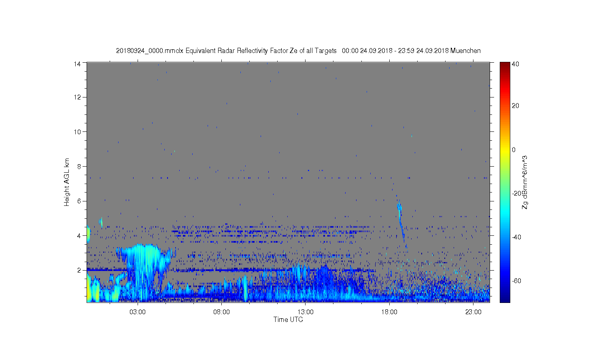Click the '14' height tick label
607x364 pixels.
pyautogui.click(x=78, y=63)
